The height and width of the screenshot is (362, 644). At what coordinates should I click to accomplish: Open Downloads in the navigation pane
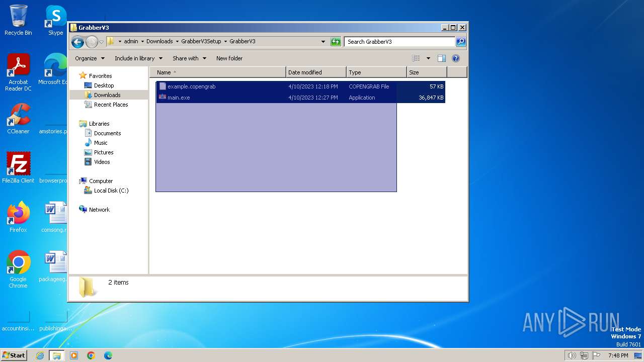(107, 95)
